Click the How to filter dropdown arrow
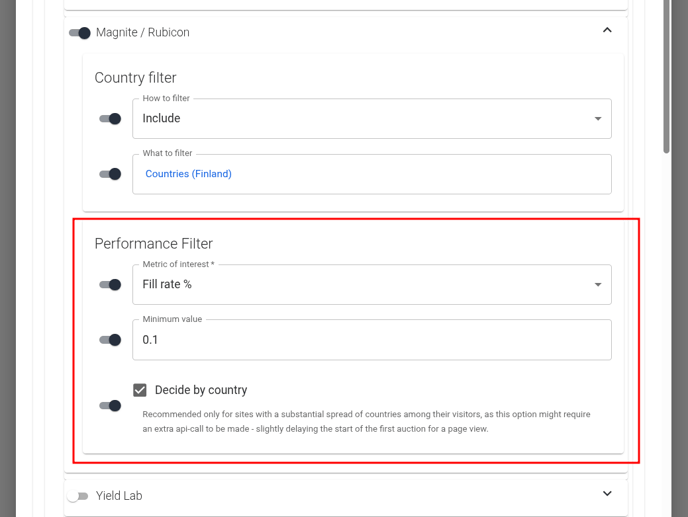 [598, 119]
